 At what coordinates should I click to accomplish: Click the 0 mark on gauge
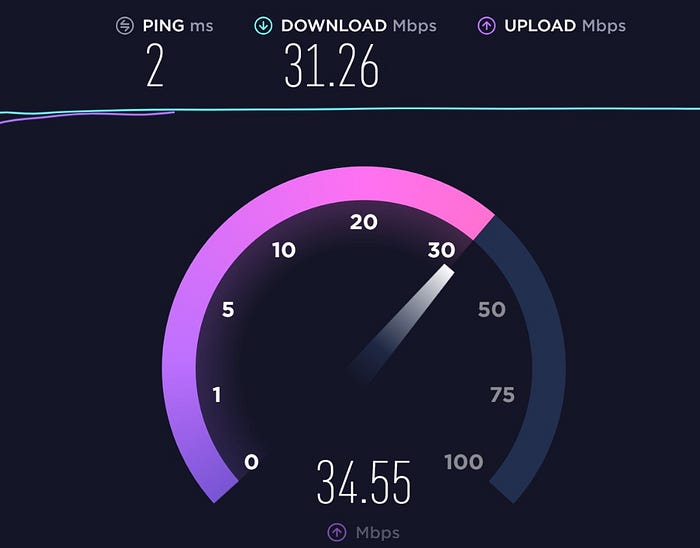coord(251,462)
